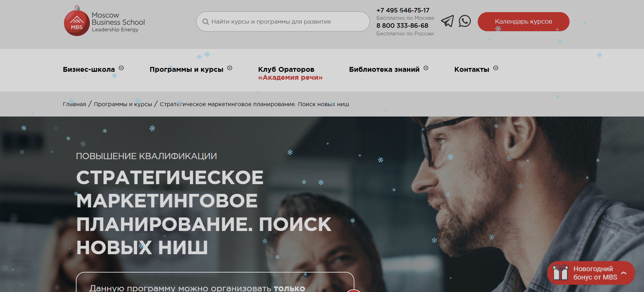The width and height of the screenshot is (644, 292).
Task: Open the Контакты menu item
Action: 472,69
